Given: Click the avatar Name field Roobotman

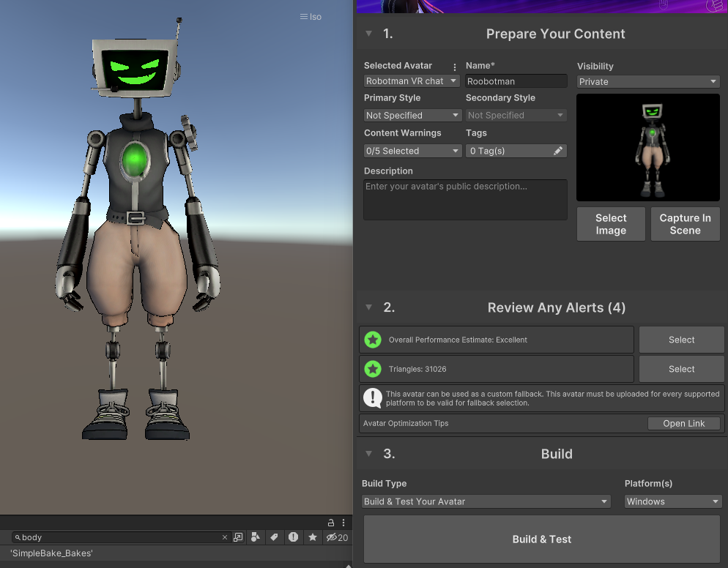Looking at the screenshot, I should click(516, 81).
